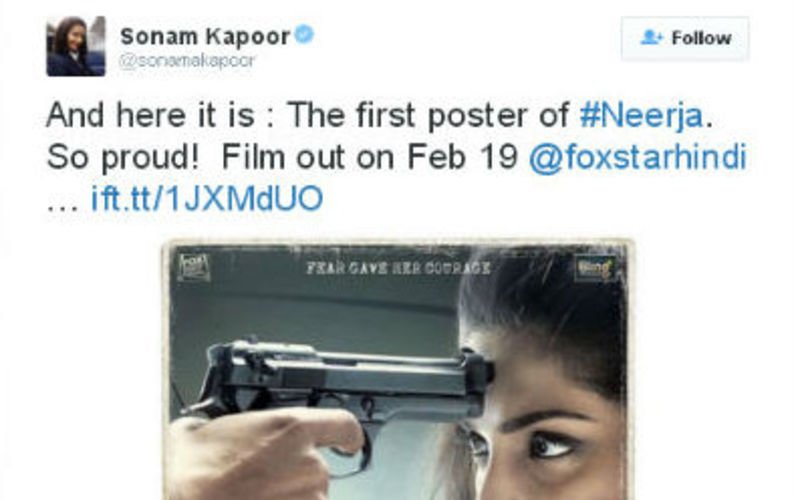Open the @sonamakapoor handle
The height and width of the screenshot is (500, 800).
[187, 61]
